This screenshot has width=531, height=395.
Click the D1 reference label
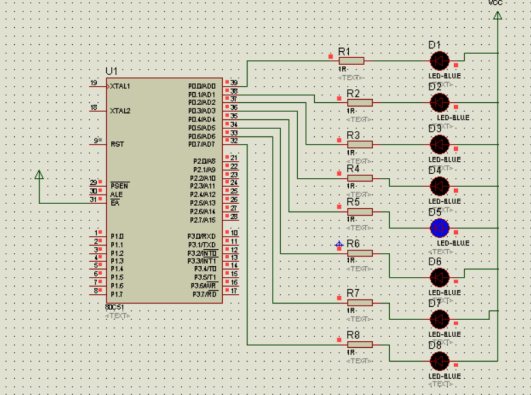pos(435,45)
